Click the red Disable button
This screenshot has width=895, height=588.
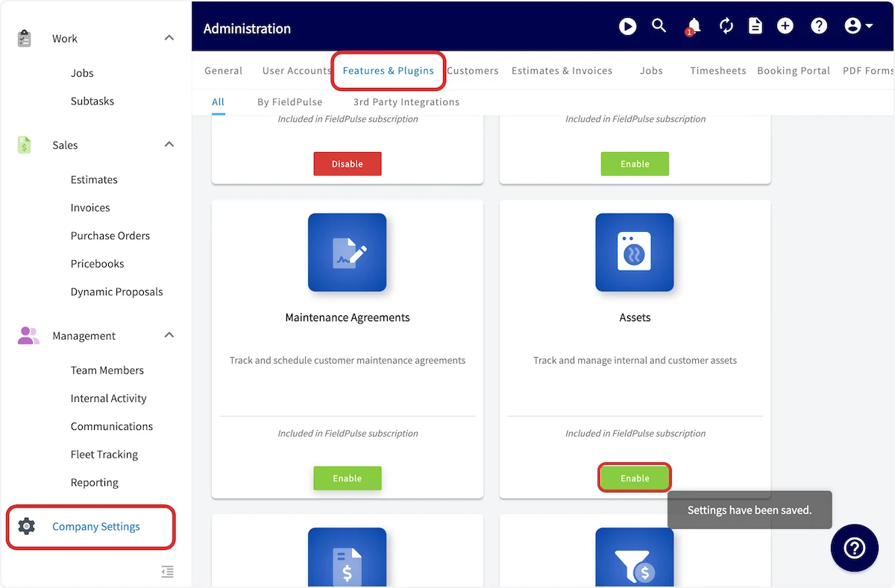(x=348, y=164)
